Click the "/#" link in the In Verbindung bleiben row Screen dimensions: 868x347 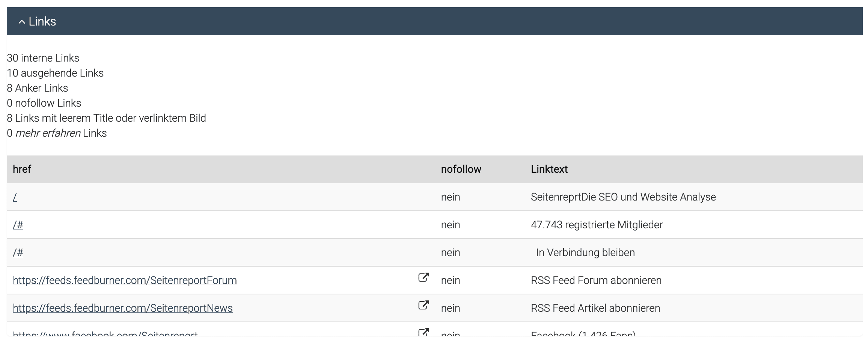tap(18, 252)
